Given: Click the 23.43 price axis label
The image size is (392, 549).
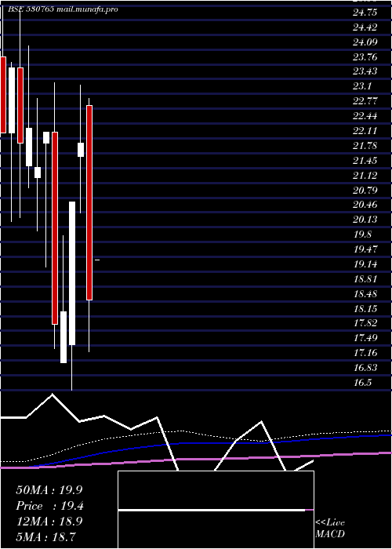Looking at the screenshot, I should [365, 72].
